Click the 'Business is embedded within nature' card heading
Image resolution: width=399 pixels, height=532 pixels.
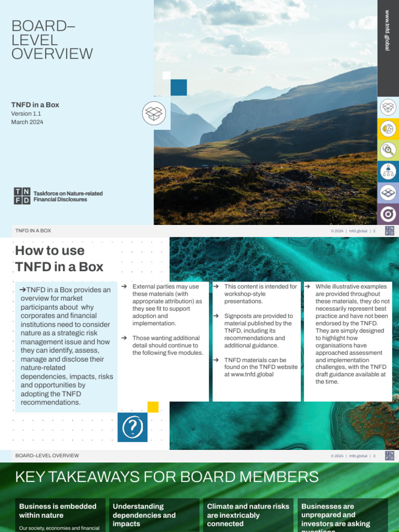[58, 511]
